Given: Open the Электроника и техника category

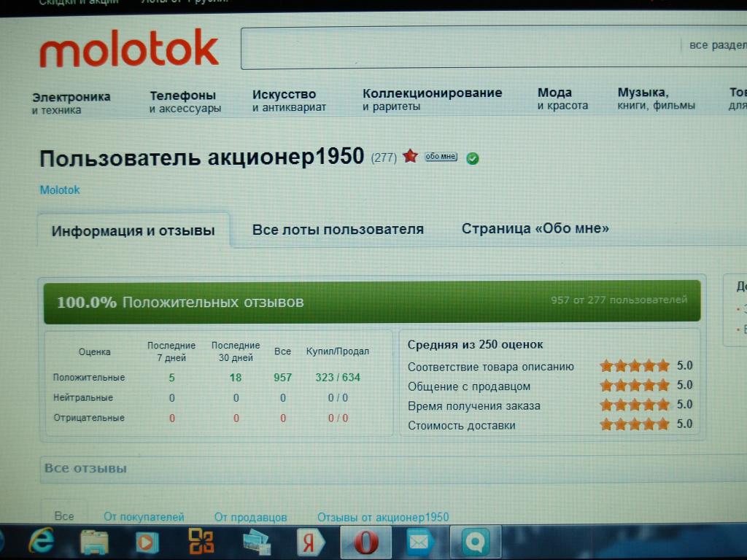Looking at the screenshot, I should (71, 104).
